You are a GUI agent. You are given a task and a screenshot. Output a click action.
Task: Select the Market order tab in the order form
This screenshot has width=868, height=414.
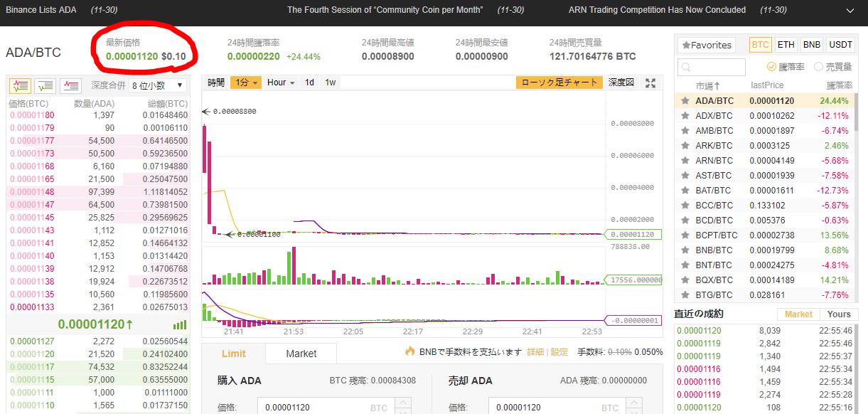click(301, 354)
